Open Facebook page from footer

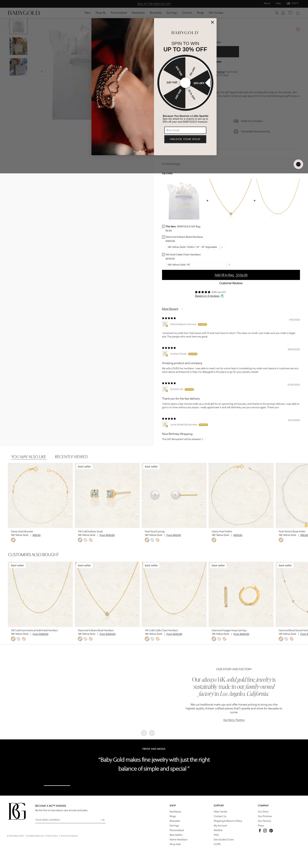[x=260, y=831]
